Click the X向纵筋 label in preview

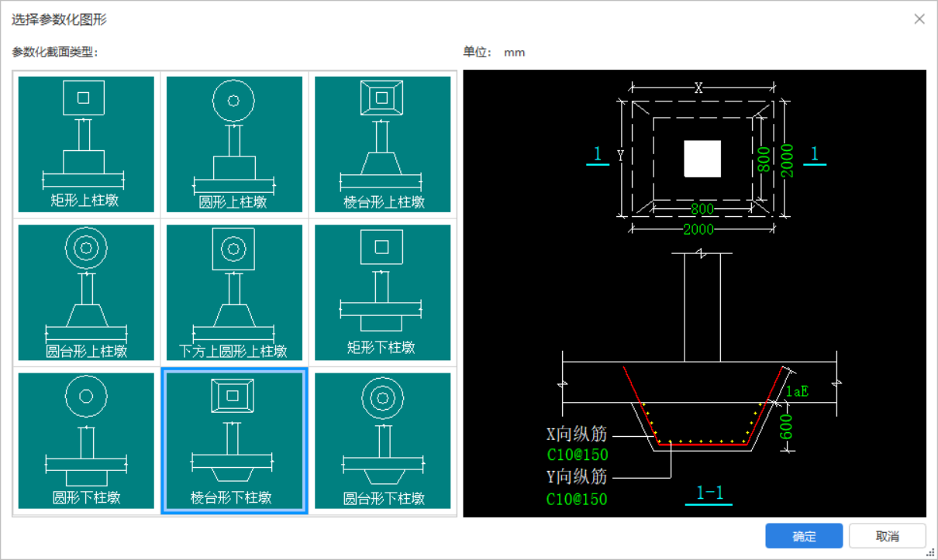click(577, 434)
